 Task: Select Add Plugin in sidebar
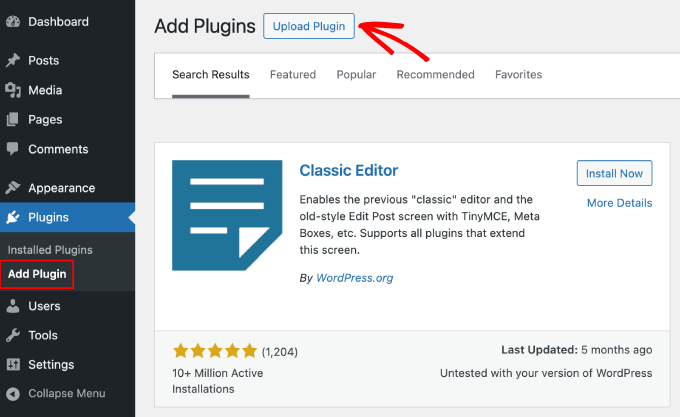pos(37,273)
